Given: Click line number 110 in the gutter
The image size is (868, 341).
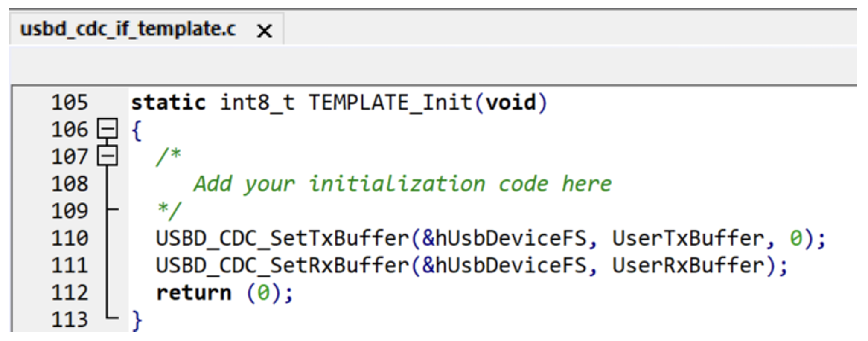Looking at the screenshot, I should click(70, 238).
